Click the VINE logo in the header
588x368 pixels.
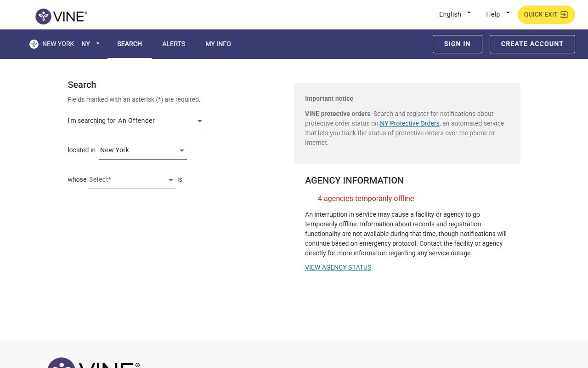[61, 16]
